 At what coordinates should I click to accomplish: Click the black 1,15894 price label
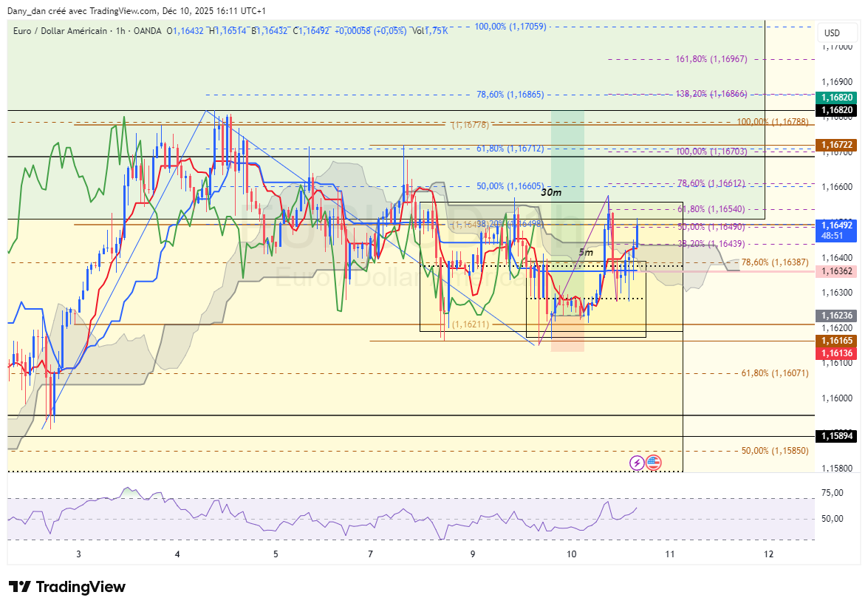pos(836,436)
